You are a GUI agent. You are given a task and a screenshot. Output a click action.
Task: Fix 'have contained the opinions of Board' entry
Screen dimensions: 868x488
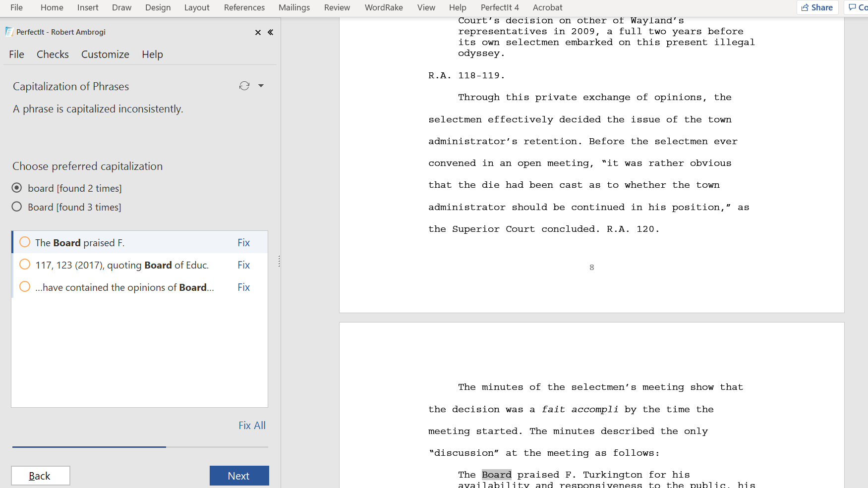243,287
